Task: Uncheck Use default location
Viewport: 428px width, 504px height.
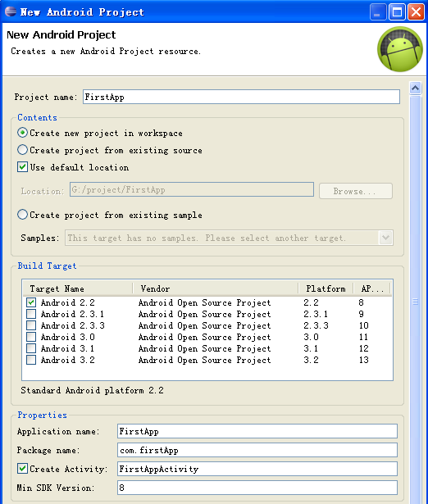Action: [22, 167]
